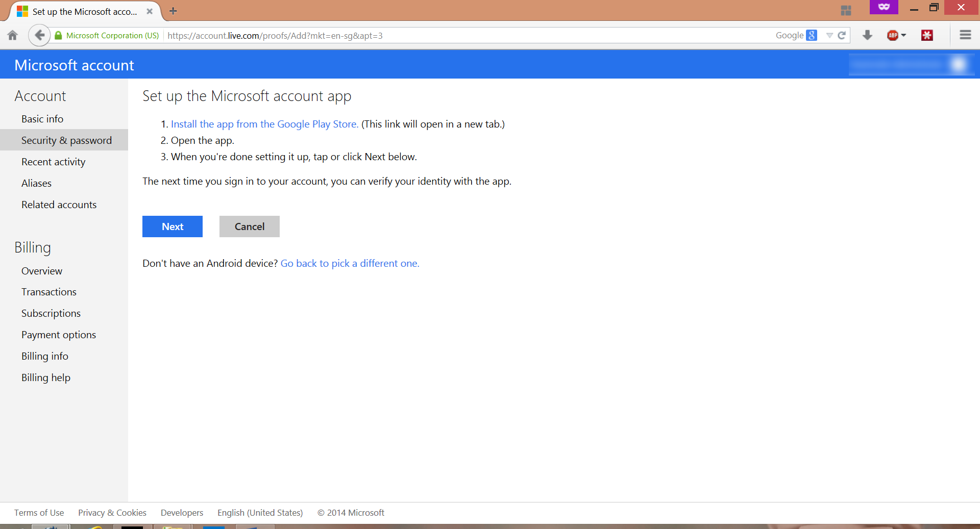The width and height of the screenshot is (980, 529).
Task: Open the Firefox hamburger menu
Action: click(965, 35)
